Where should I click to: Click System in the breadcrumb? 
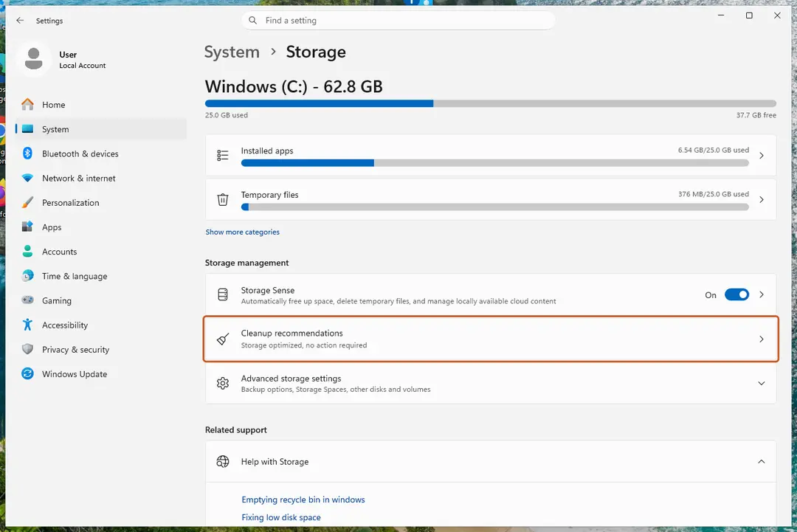(x=232, y=52)
